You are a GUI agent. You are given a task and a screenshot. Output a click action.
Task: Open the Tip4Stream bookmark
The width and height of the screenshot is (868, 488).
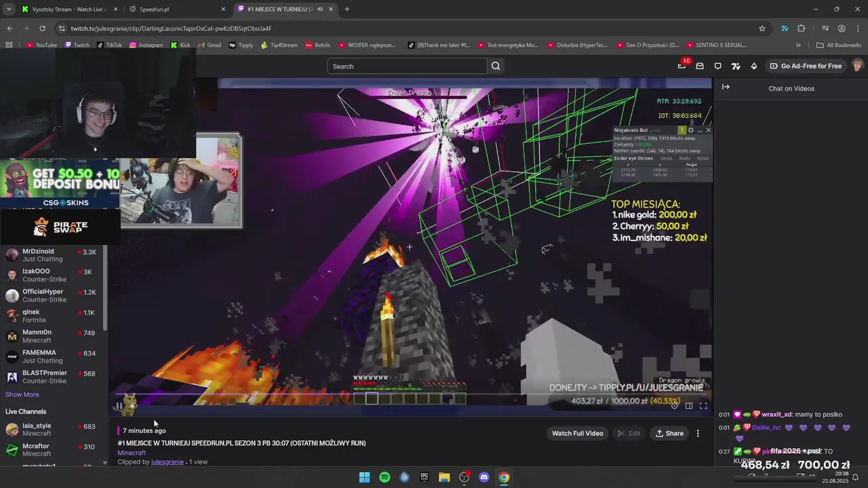[279, 45]
